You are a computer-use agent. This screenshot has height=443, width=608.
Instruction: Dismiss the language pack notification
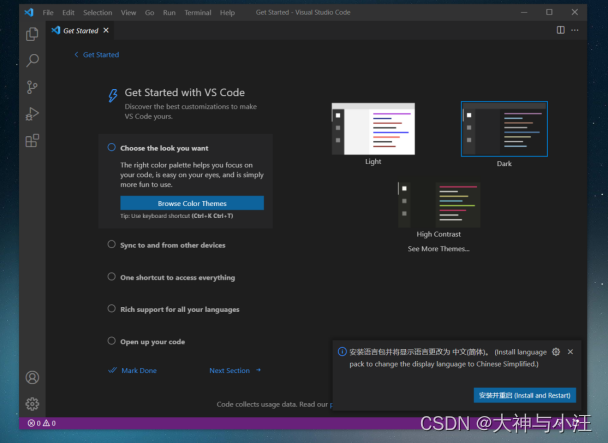(570, 352)
